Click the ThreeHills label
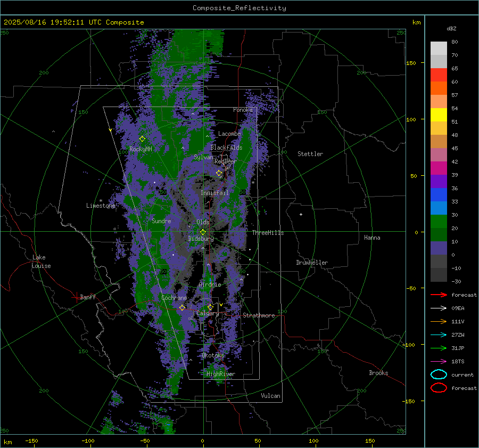 tap(268, 233)
